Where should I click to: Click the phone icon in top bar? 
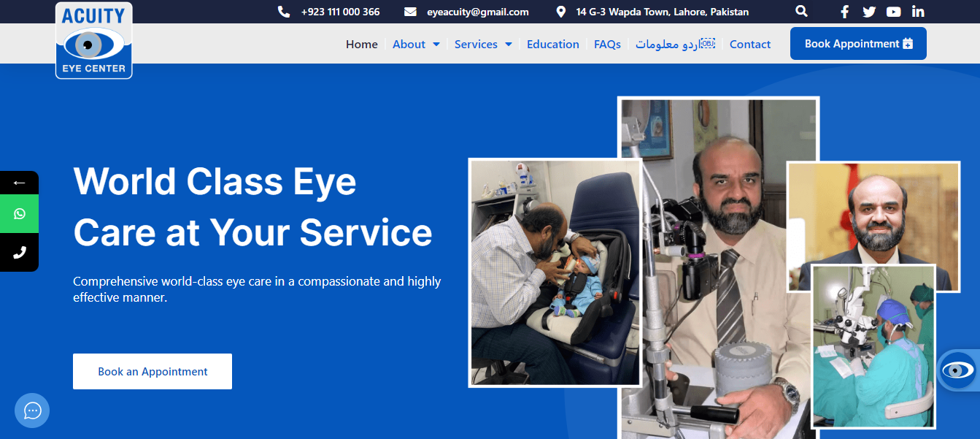point(284,12)
